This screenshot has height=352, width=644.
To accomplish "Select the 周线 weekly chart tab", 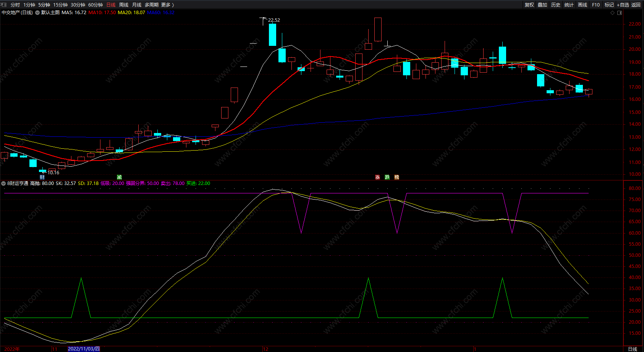I will pos(124,5).
